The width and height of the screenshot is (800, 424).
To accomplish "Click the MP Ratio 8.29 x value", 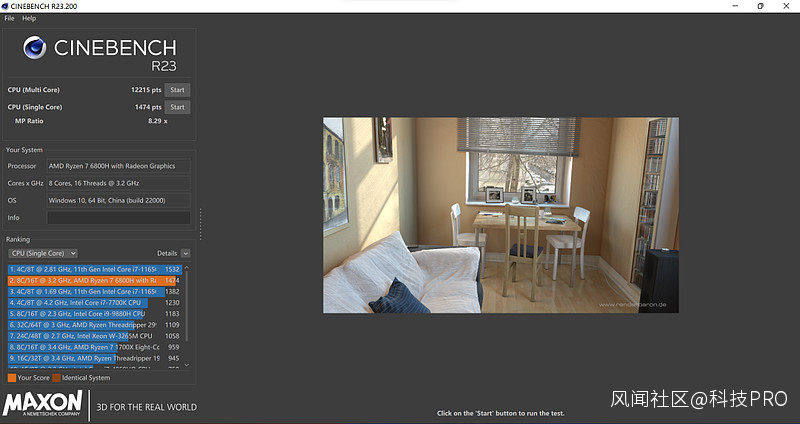I will (x=158, y=121).
